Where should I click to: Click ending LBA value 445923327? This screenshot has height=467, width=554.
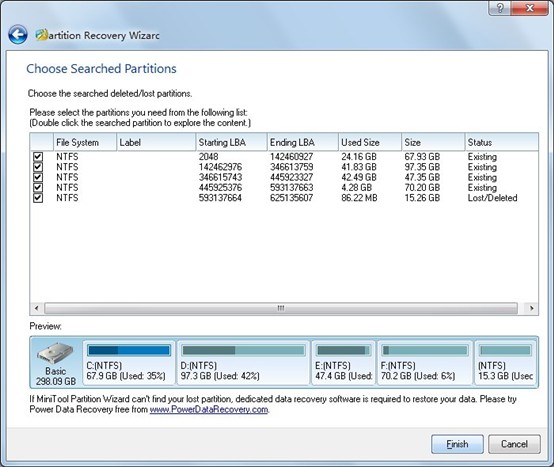[291, 177]
